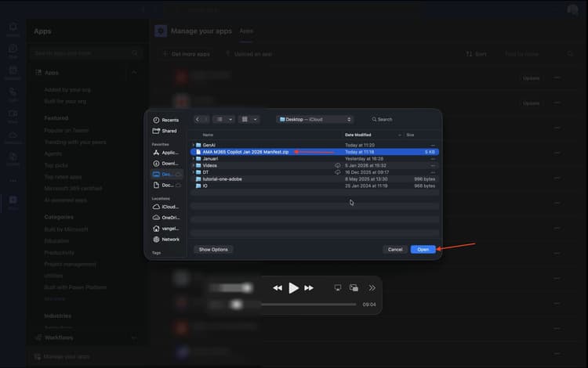This screenshot has height=368, width=588.
Task: Go back with the dialog's back arrow
Action: click(198, 120)
